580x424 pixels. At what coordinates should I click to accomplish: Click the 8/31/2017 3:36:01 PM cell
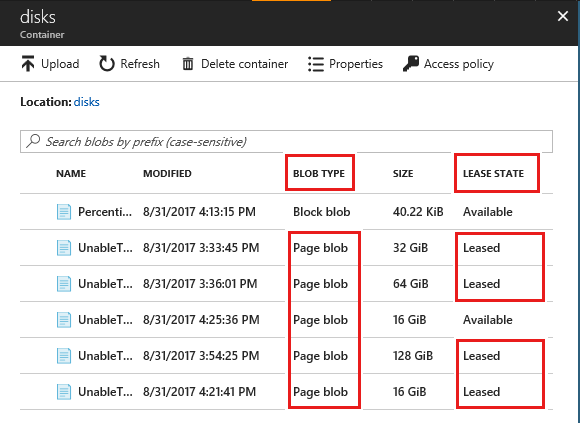[x=200, y=284]
